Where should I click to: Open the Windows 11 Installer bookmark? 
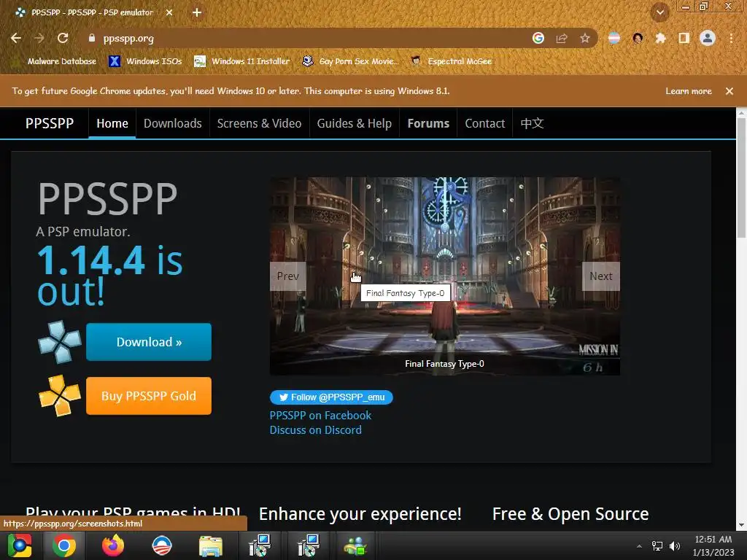tap(242, 61)
